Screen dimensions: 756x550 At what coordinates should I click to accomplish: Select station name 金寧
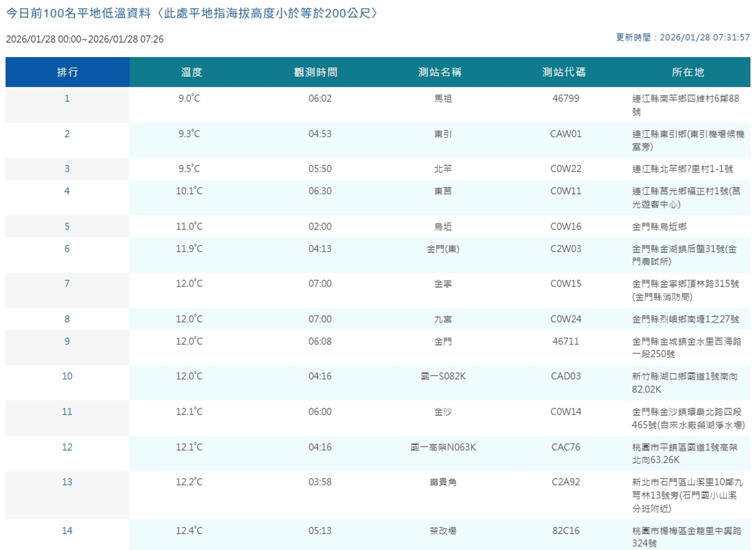(x=443, y=284)
